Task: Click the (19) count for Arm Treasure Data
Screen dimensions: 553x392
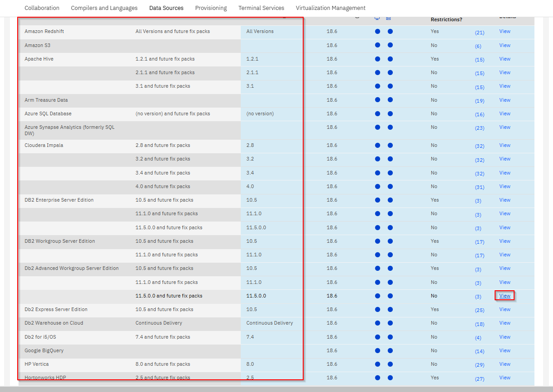Action: (x=480, y=101)
